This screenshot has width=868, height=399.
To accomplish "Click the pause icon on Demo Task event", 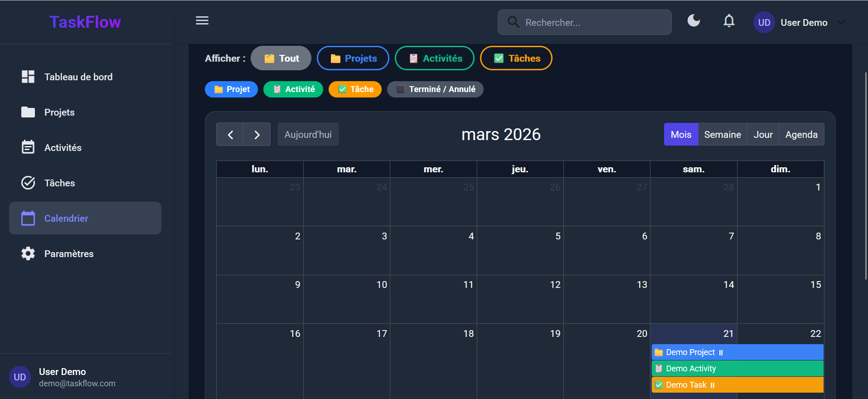I will point(713,385).
